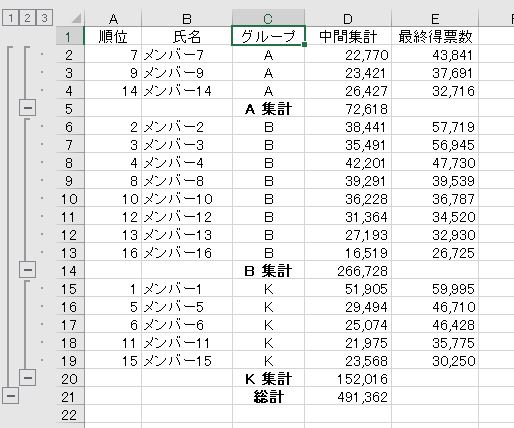Click the 中間集計 header cell
The image size is (514, 428).
click(348, 36)
